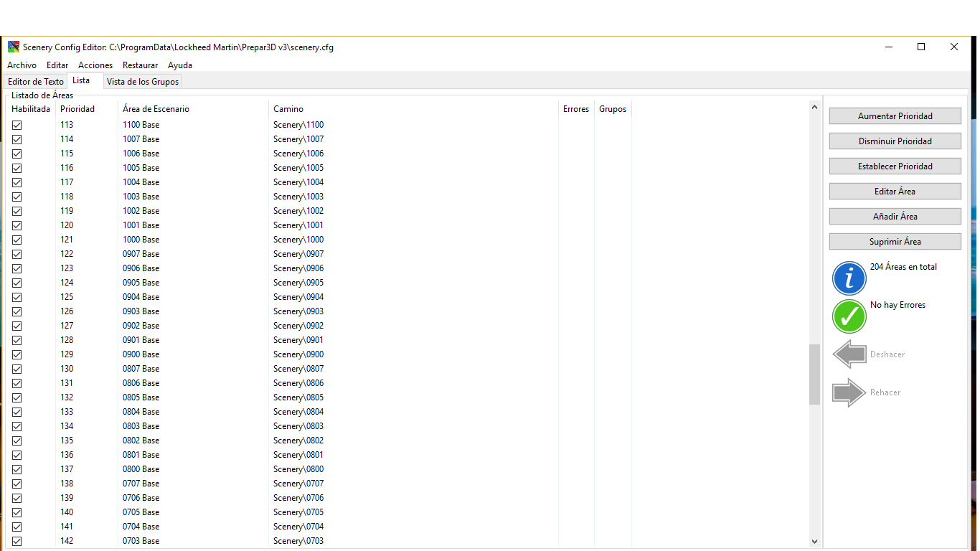Screen dimensions: 980x551
Task: Switch to Vista de los Grupos tab
Action: tap(142, 82)
